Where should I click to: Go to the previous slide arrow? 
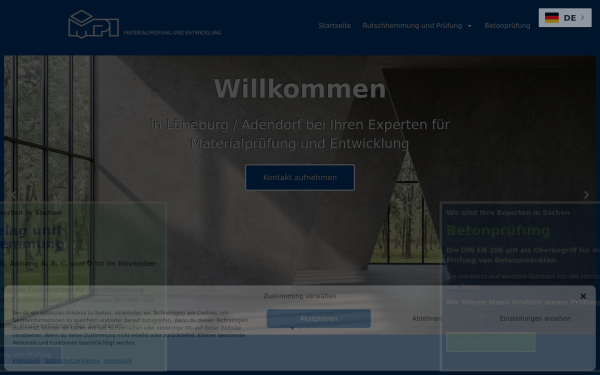pos(14,195)
